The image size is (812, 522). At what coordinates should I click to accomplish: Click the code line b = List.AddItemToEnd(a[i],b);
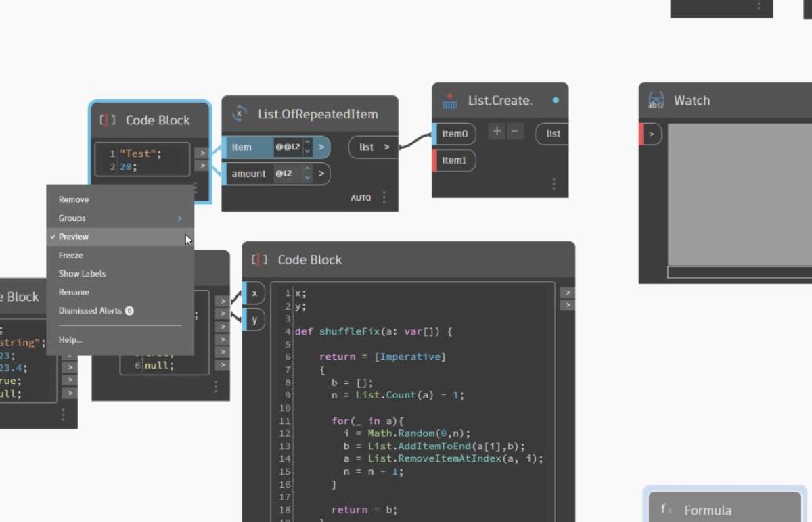point(434,446)
